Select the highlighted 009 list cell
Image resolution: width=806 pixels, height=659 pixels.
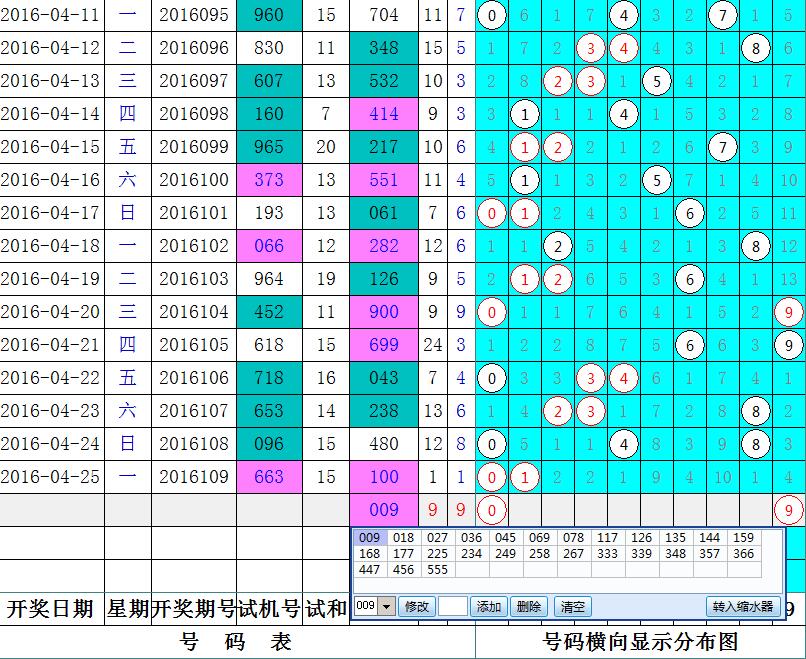368,538
